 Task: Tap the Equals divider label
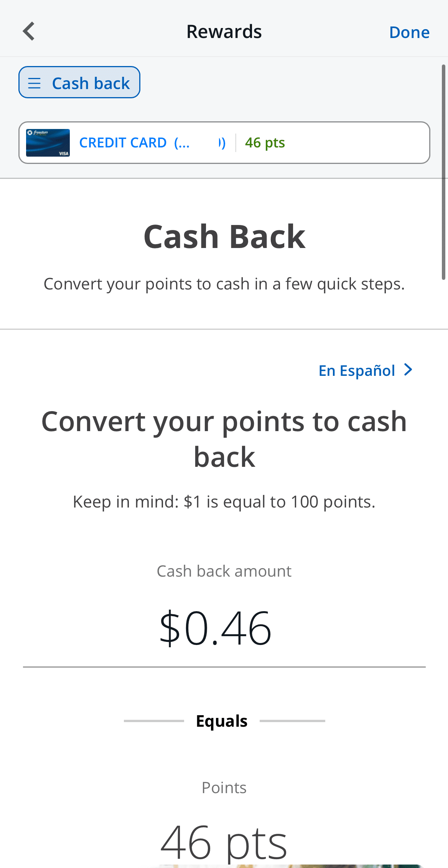(222, 721)
